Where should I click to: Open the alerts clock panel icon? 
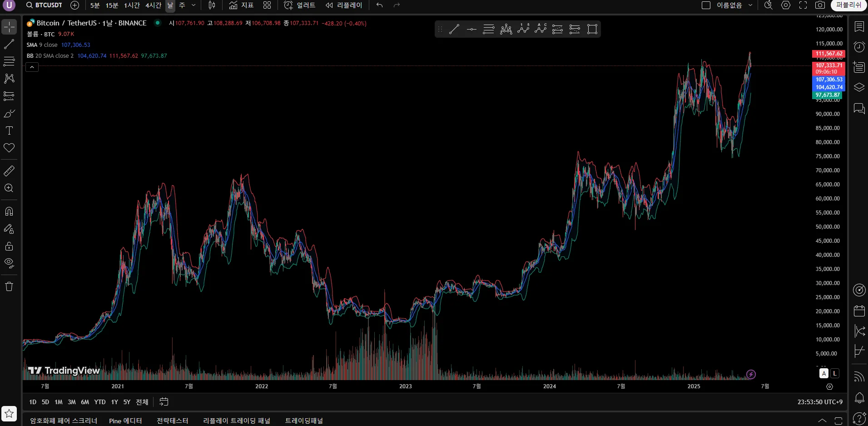pyautogui.click(x=859, y=47)
